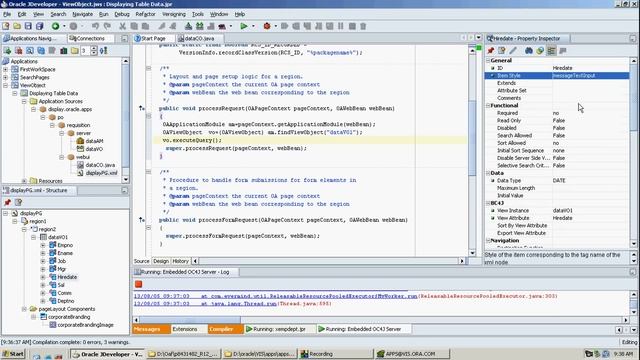Click the debugger Pause toolbar icon
Viewport: 640px width, 360px height.
point(341,26)
